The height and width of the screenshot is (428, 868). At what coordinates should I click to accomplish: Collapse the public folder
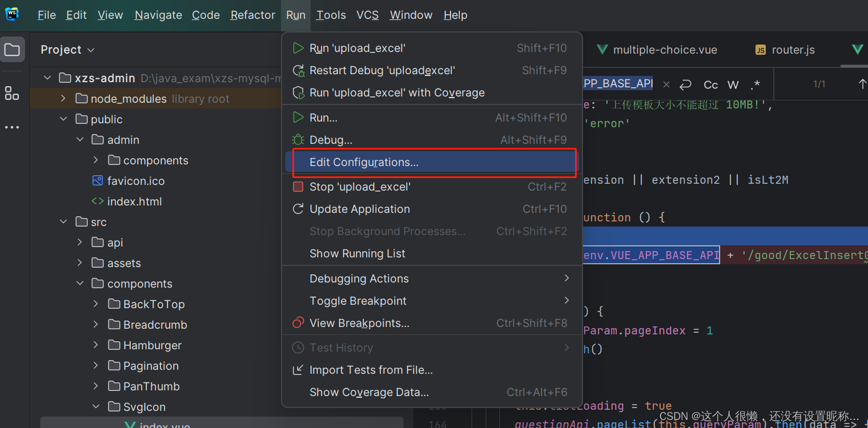coord(63,119)
